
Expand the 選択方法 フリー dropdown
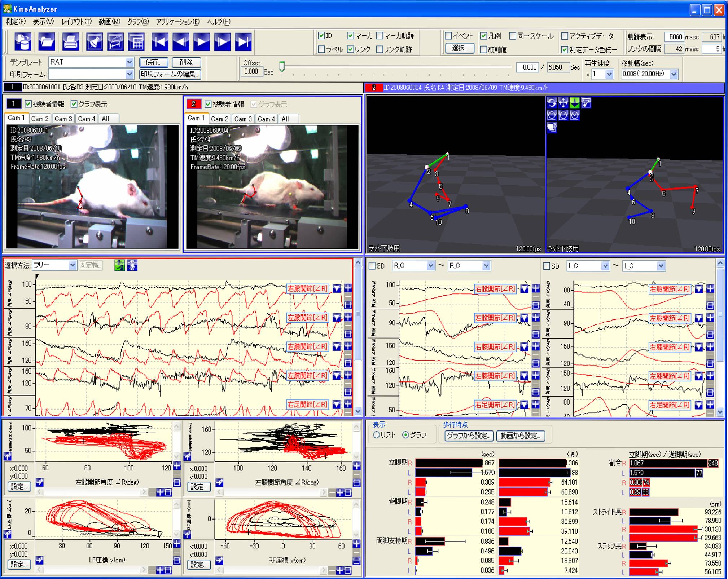tap(73, 265)
